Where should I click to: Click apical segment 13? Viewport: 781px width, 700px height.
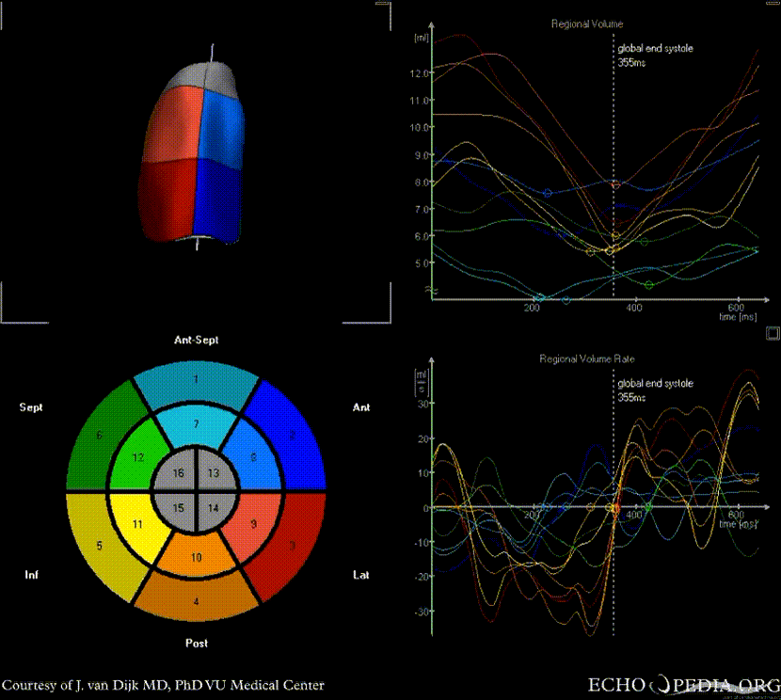point(214,472)
